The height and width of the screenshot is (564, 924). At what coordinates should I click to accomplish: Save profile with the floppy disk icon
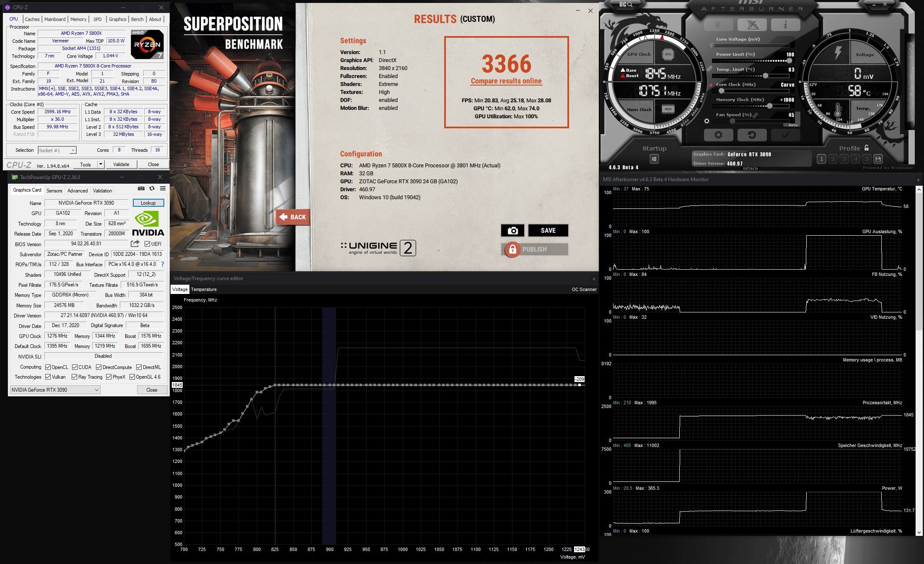coord(878,159)
